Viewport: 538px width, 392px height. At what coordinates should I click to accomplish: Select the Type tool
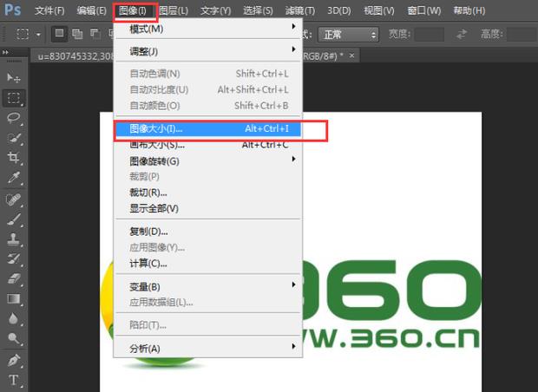tap(14, 380)
